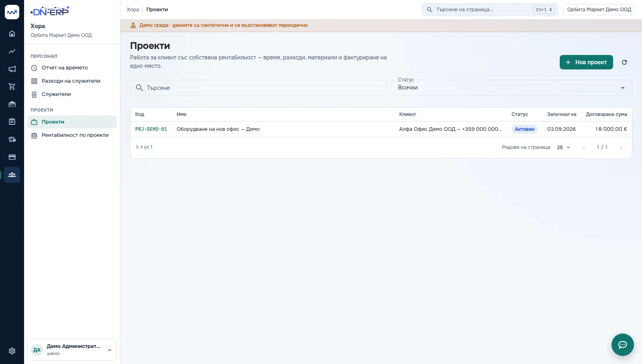Click the DN-ERP logo
The height and width of the screenshot is (364, 642).
point(50,11)
